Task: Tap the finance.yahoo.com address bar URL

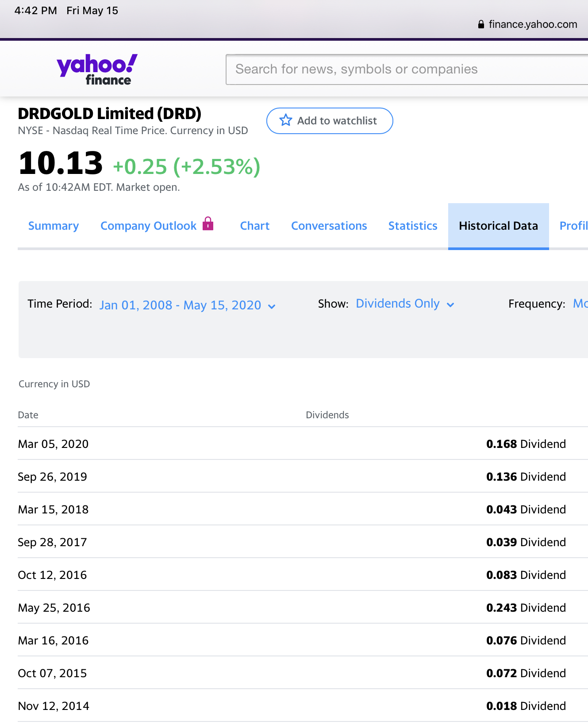Action: pyautogui.click(x=532, y=25)
